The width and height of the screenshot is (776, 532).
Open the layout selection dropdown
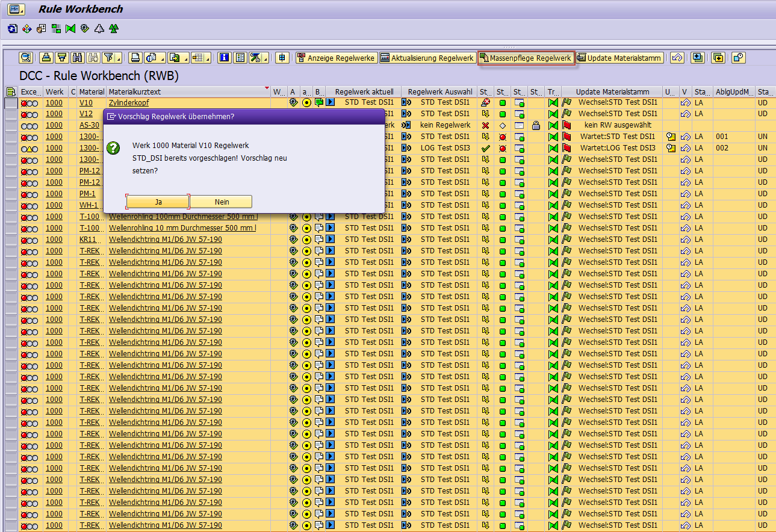coord(209,58)
